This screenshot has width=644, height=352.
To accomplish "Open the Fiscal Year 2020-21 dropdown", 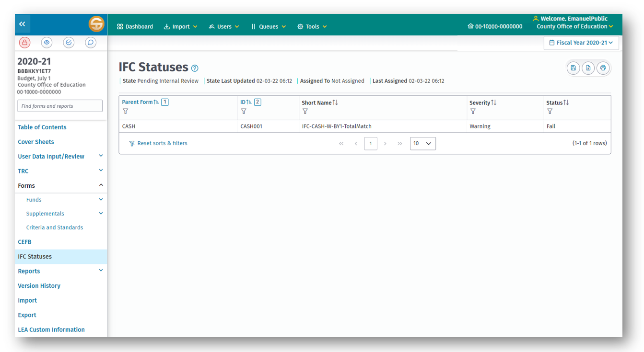I will point(581,43).
